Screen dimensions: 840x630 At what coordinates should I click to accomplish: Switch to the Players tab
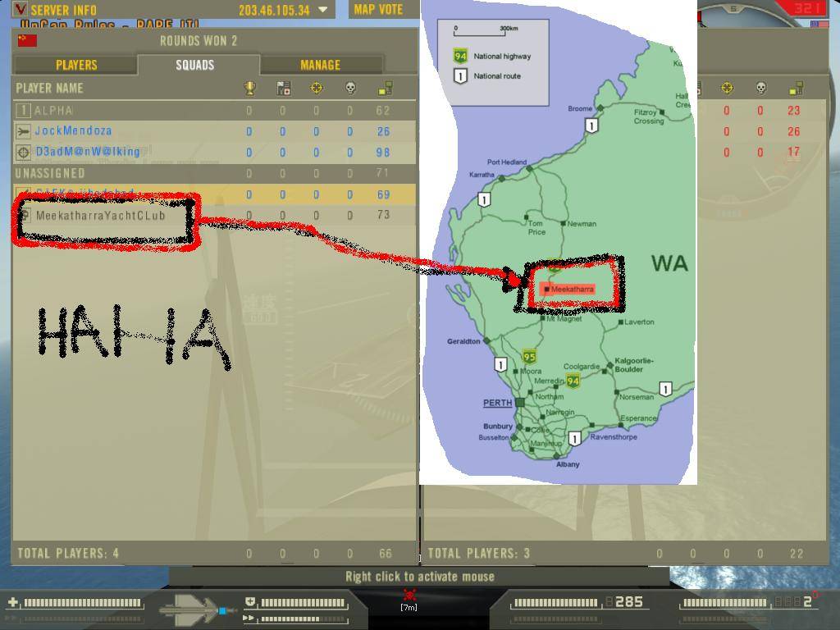[x=76, y=65]
